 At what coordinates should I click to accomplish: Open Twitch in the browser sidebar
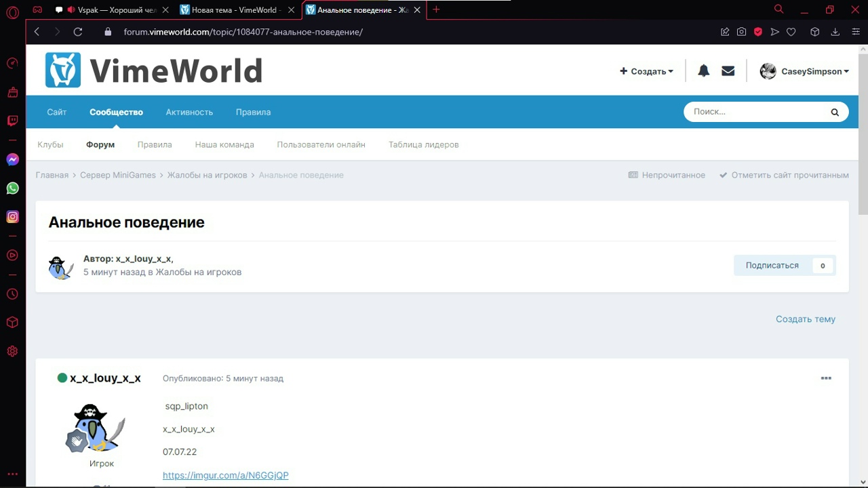pos(12,121)
